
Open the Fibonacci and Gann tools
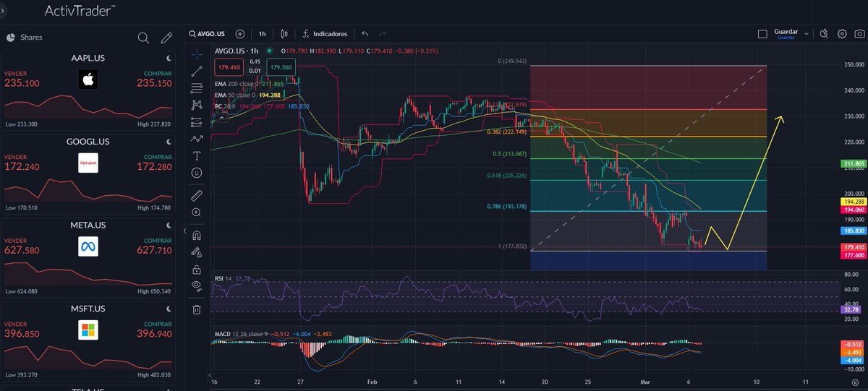coord(196,88)
